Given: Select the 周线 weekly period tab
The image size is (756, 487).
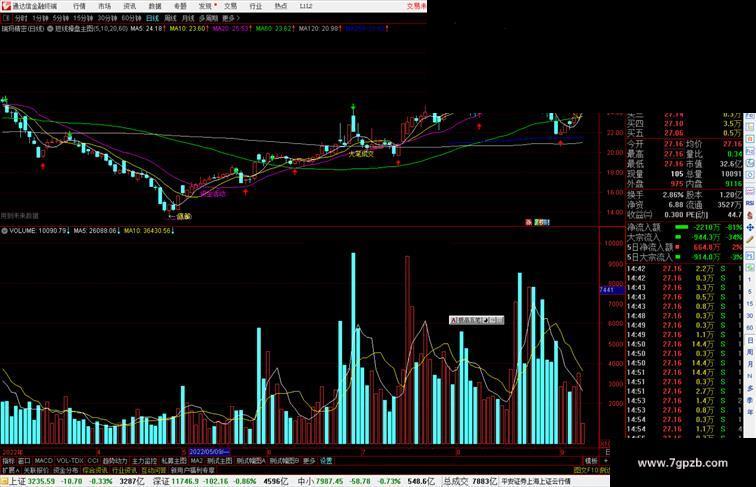Looking at the screenshot, I should [x=170, y=18].
